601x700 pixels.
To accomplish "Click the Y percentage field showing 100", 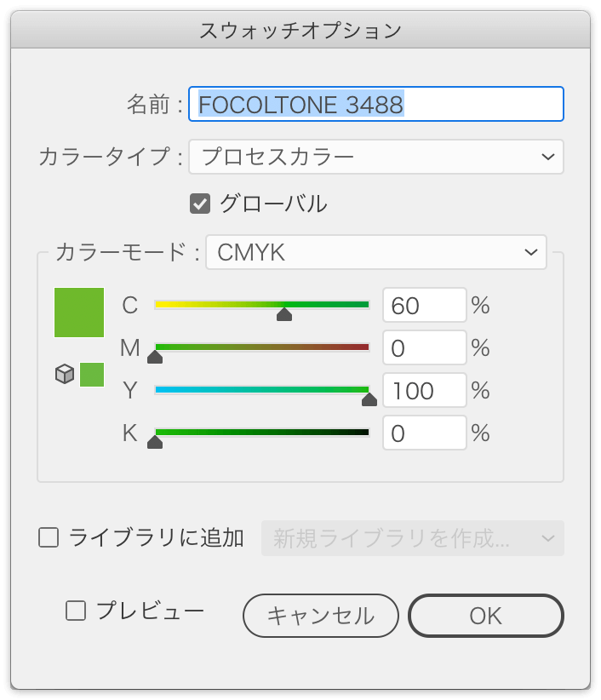I will coord(424,391).
